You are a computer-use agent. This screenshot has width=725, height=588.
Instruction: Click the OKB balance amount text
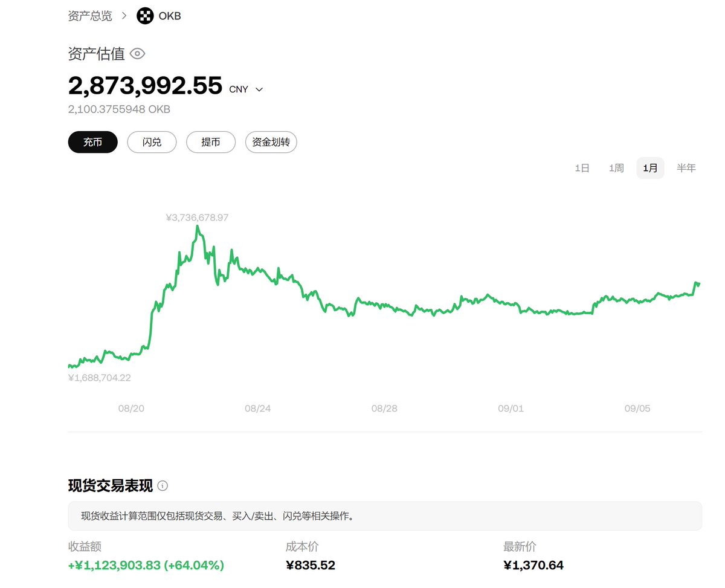[118, 109]
